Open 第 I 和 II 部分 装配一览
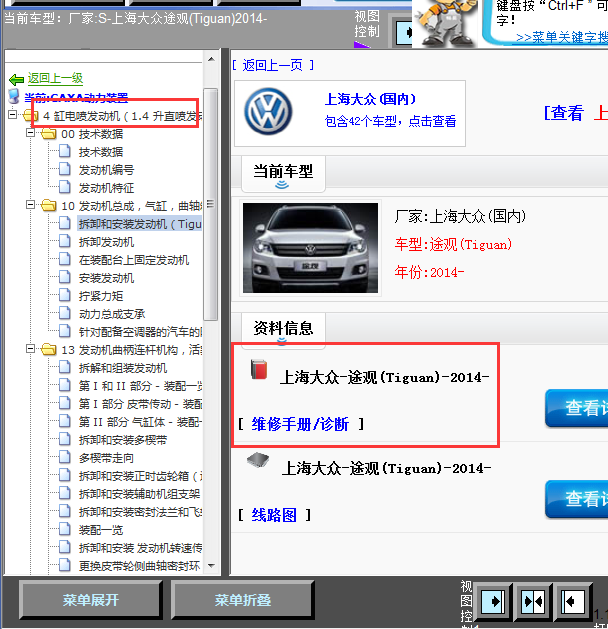608x629 pixels. pos(140,386)
